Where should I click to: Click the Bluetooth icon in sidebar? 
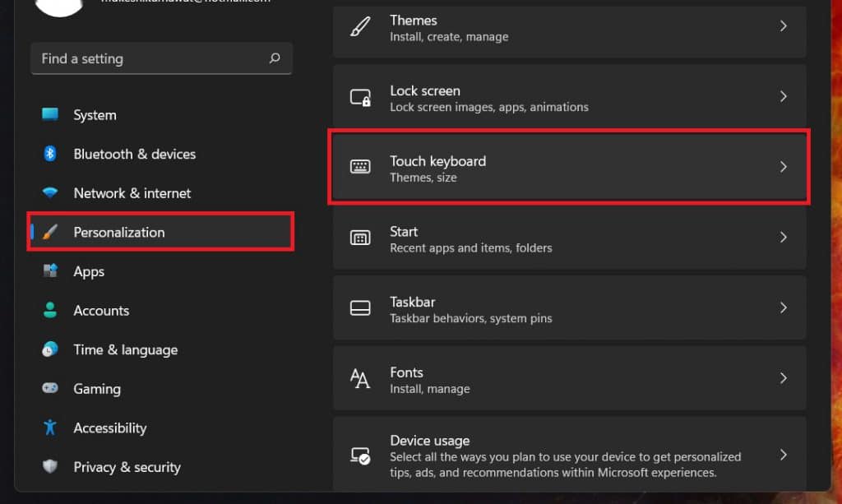[x=50, y=154]
